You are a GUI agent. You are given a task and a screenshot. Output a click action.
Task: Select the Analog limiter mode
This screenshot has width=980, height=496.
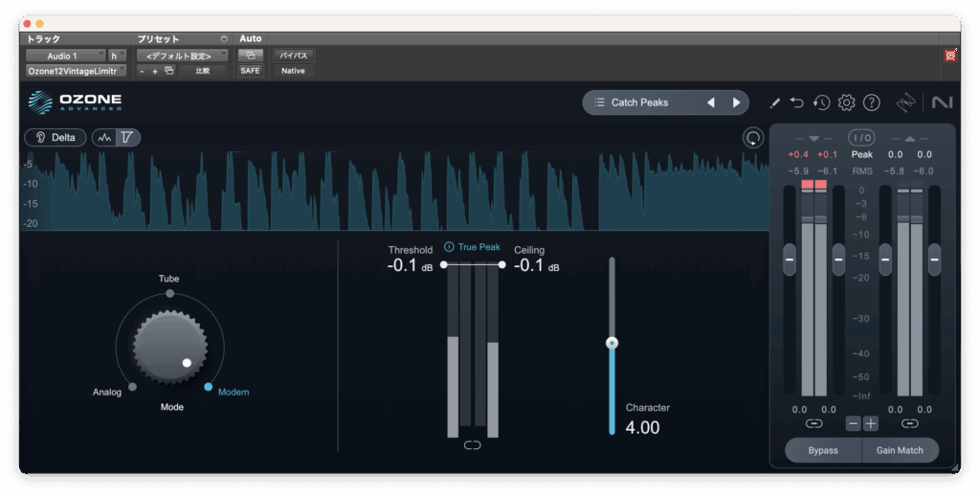pos(131,387)
